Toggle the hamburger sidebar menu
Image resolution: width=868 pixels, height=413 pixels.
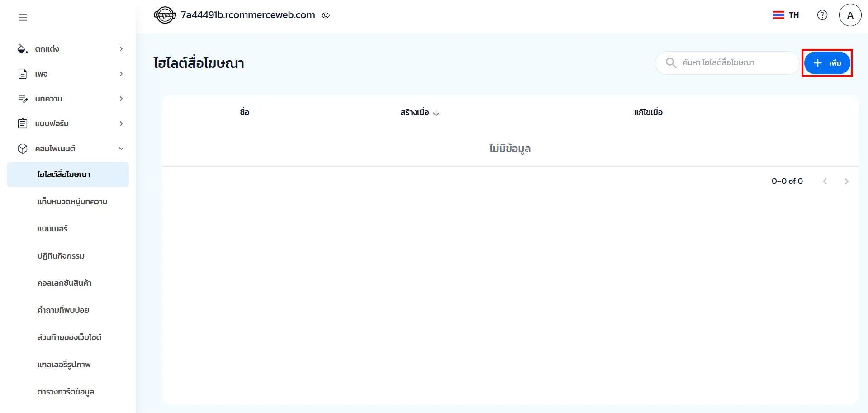tap(23, 17)
